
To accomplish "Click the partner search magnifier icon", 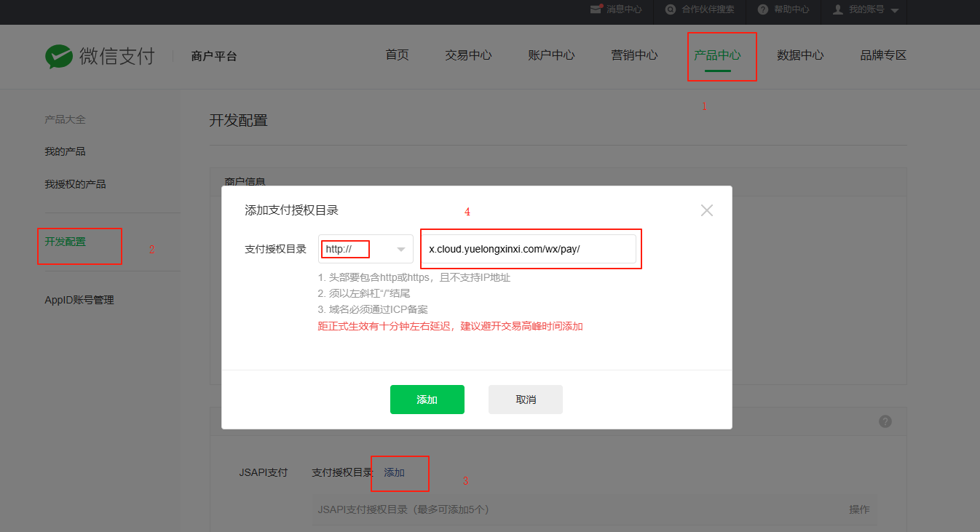I will [671, 9].
